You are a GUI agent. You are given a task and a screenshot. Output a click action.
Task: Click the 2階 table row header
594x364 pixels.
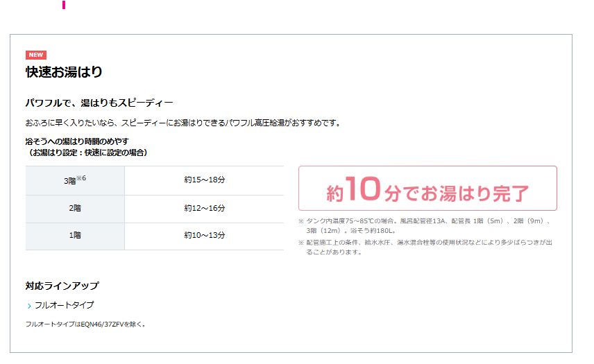[75, 208]
